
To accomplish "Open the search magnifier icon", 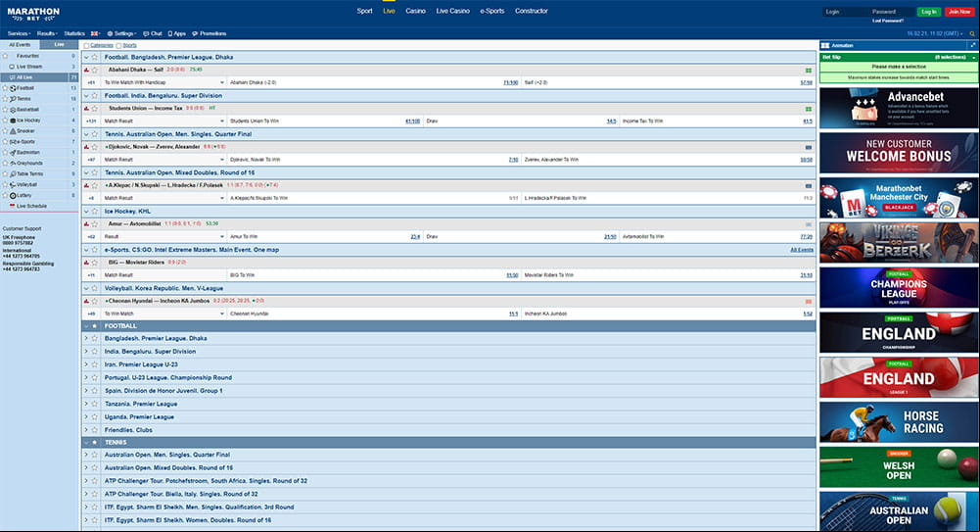I will [972, 33].
